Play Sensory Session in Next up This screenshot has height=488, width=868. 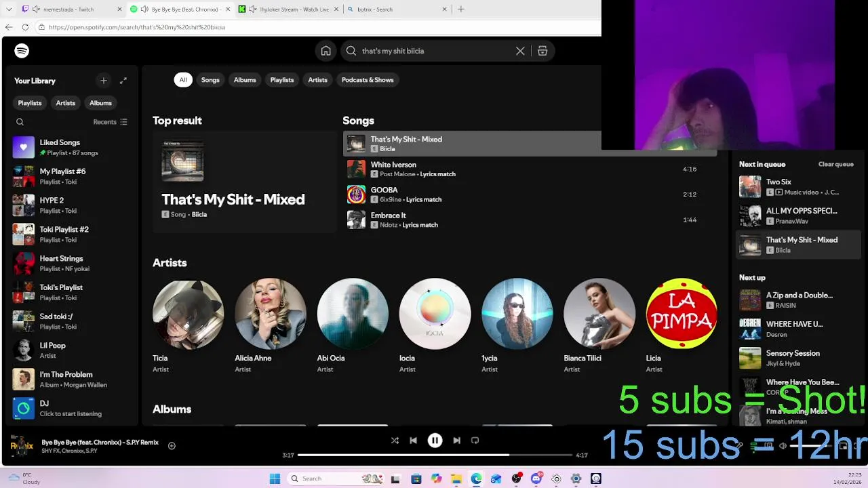coord(798,358)
